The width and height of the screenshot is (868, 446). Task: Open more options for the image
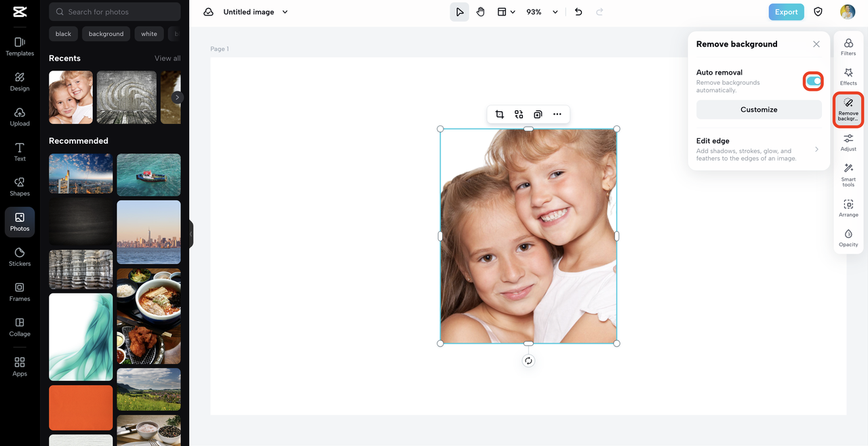point(557,115)
